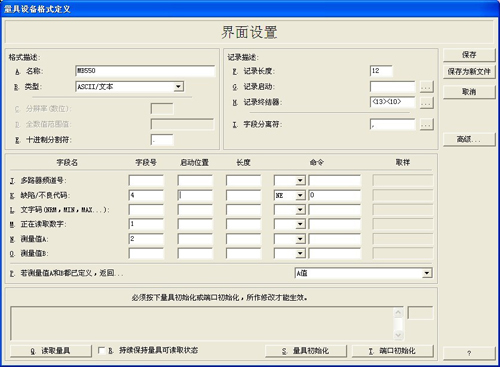Click 字段号 field for 缺陷/不良代码 showing 4

coord(146,195)
